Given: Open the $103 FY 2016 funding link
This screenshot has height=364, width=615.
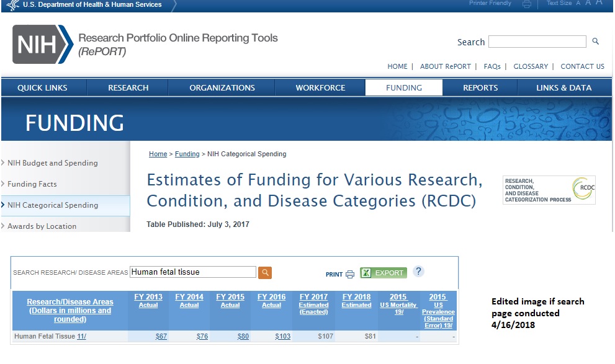Looking at the screenshot, I should 283,336.
